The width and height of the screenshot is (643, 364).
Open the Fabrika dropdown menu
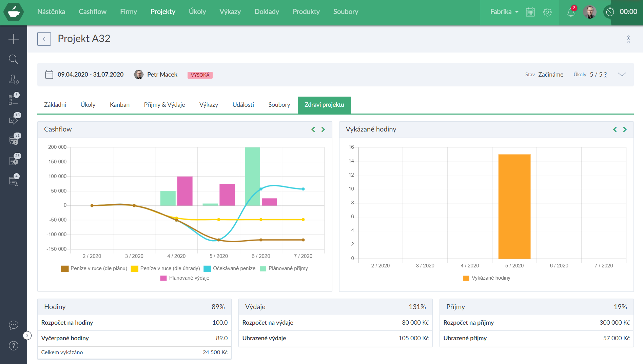(x=504, y=12)
